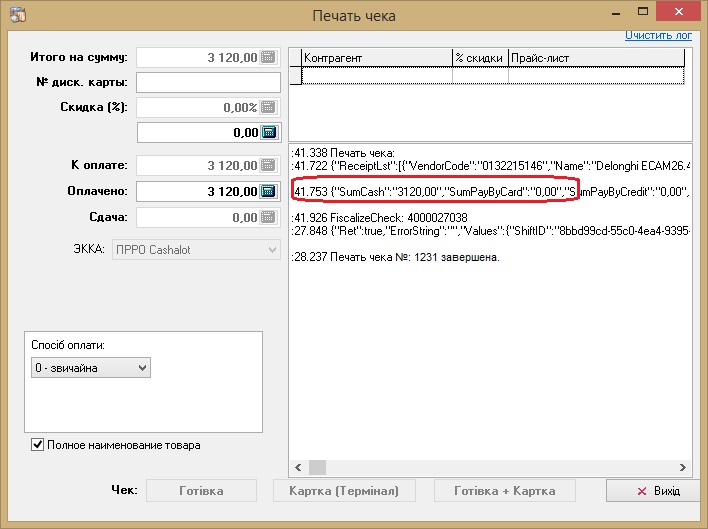Click the Очистить лог link
The height and width of the screenshot is (529, 708).
click(x=659, y=35)
